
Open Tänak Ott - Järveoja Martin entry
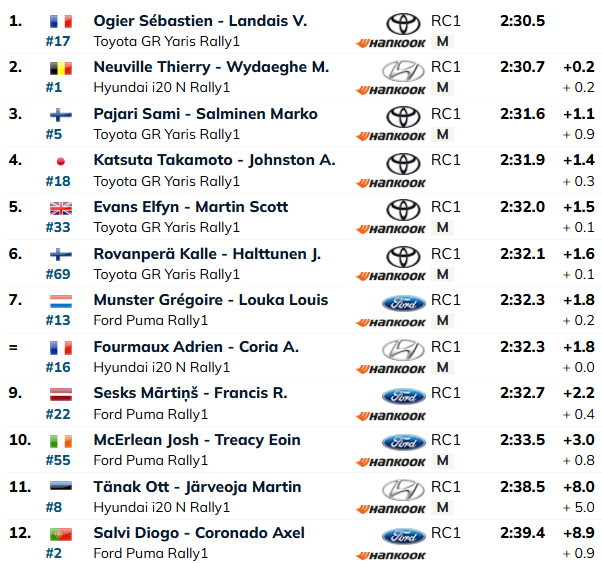(197, 487)
